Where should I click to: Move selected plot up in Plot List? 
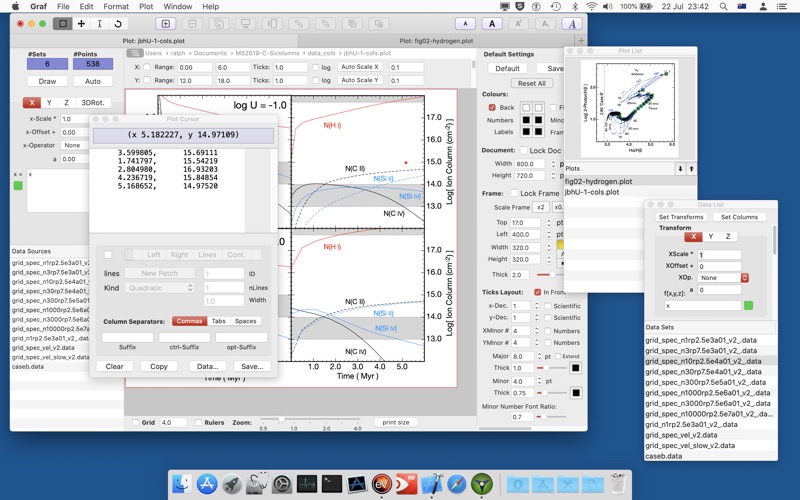[693, 169]
